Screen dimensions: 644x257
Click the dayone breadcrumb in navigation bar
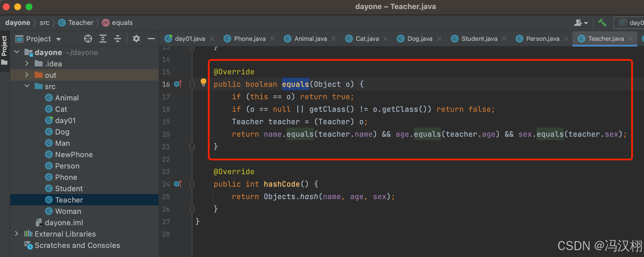(18, 23)
